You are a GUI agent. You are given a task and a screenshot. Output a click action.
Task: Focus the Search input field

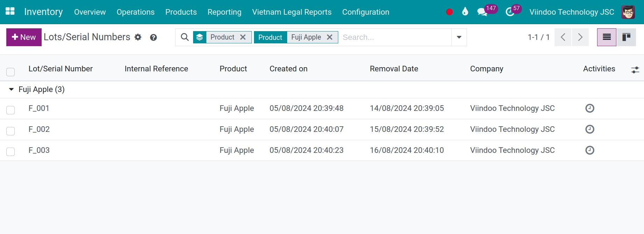tap(395, 37)
